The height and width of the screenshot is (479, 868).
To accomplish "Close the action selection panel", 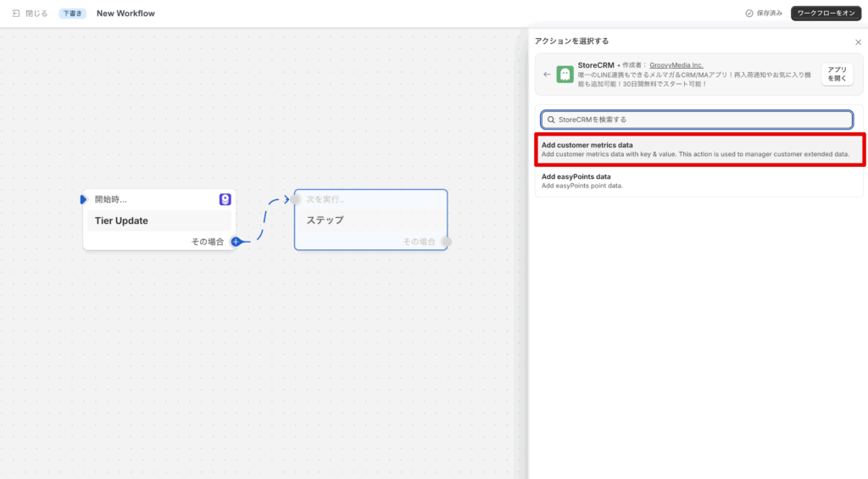I will click(858, 42).
